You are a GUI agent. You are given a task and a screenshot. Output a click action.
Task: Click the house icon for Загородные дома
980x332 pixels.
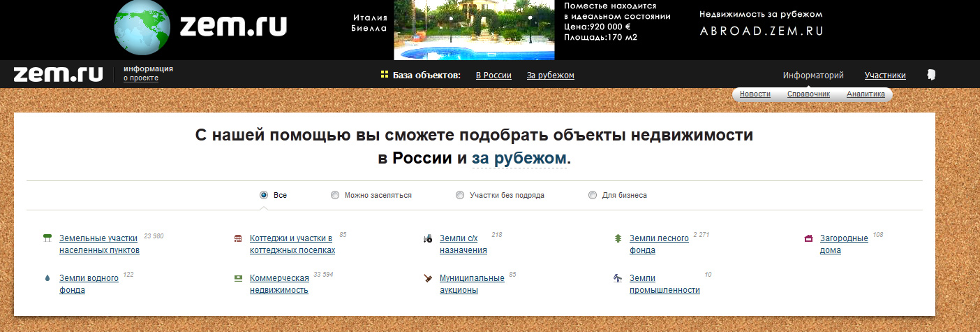808,238
